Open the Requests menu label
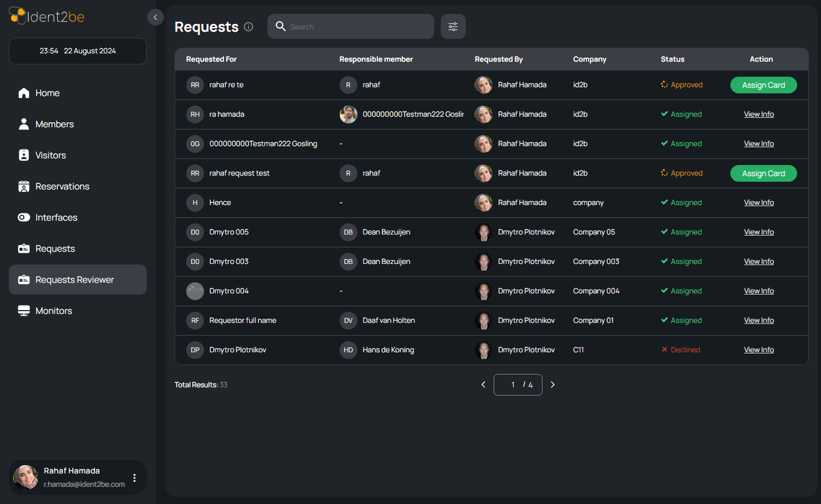Screen dimensions: 821x504 coord(55,248)
